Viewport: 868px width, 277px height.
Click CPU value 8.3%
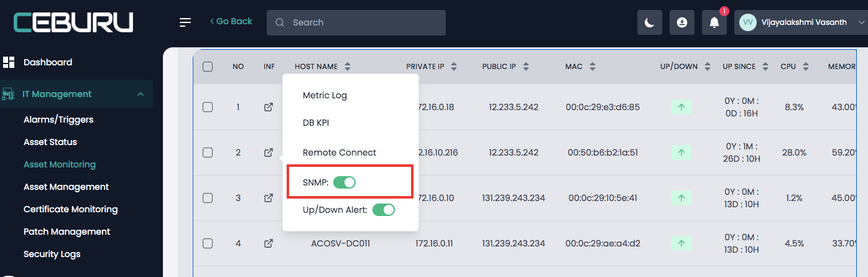[x=795, y=107]
